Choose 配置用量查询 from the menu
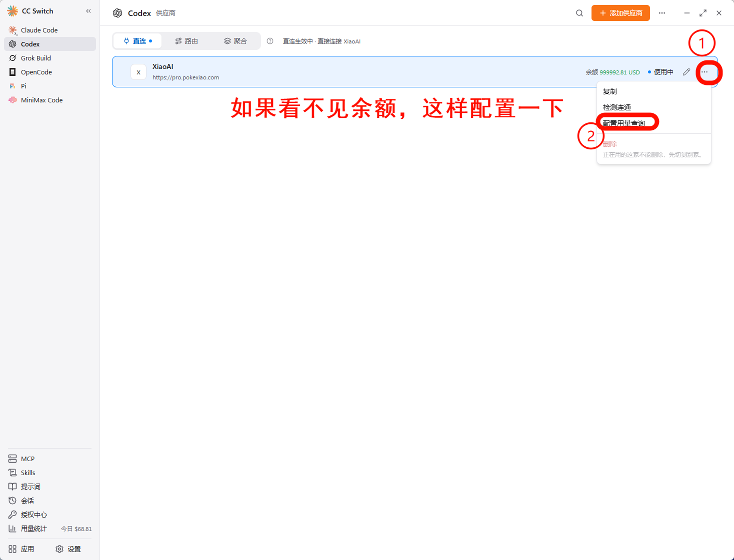The width and height of the screenshot is (734, 560). (x=654, y=123)
